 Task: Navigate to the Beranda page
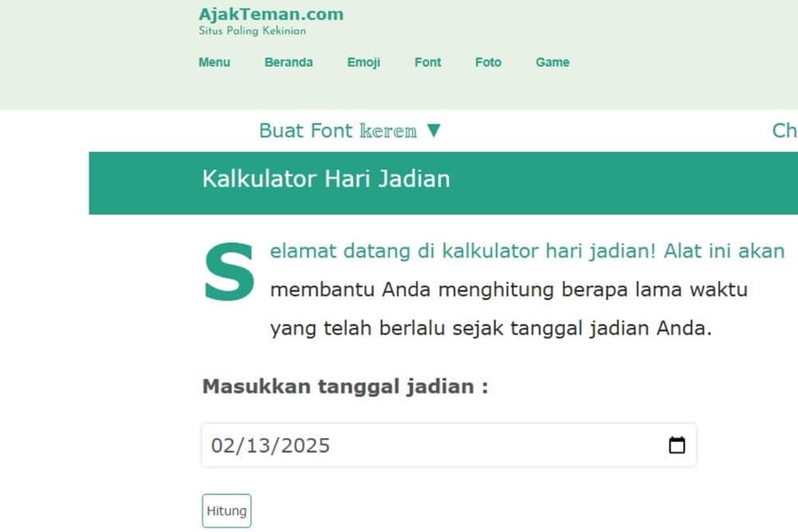(x=288, y=62)
